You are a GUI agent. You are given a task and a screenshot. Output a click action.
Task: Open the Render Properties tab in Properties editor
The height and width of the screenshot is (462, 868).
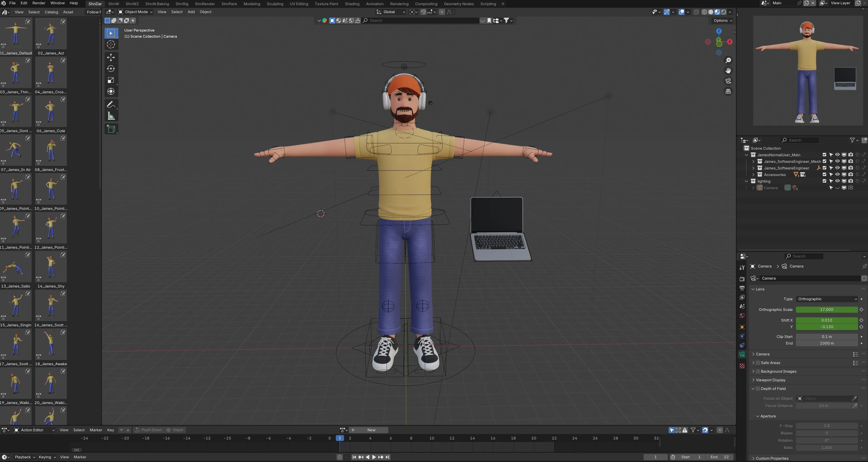tap(742, 278)
